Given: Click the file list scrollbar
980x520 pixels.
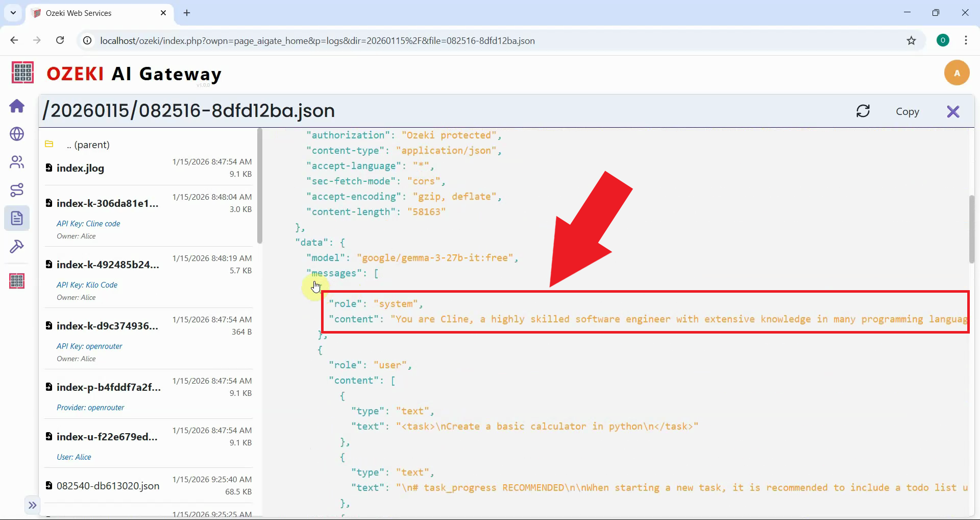Looking at the screenshot, I should 260,186.
